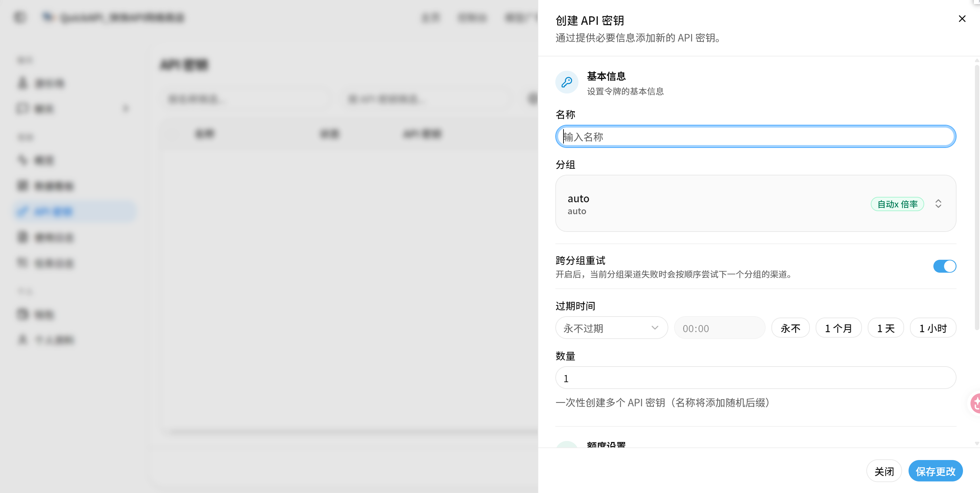The image size is (980, 493).
Task: Click the 关闭 button
Action: (884, 471)
